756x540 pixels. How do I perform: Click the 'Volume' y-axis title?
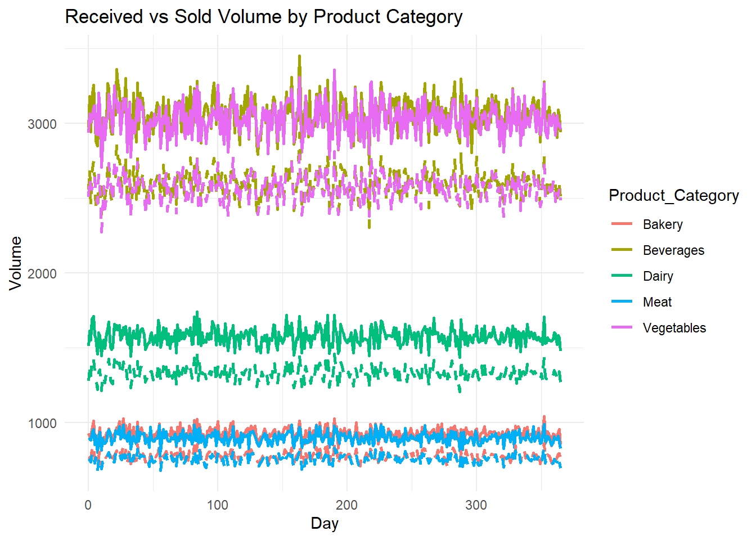coord(16,263)
